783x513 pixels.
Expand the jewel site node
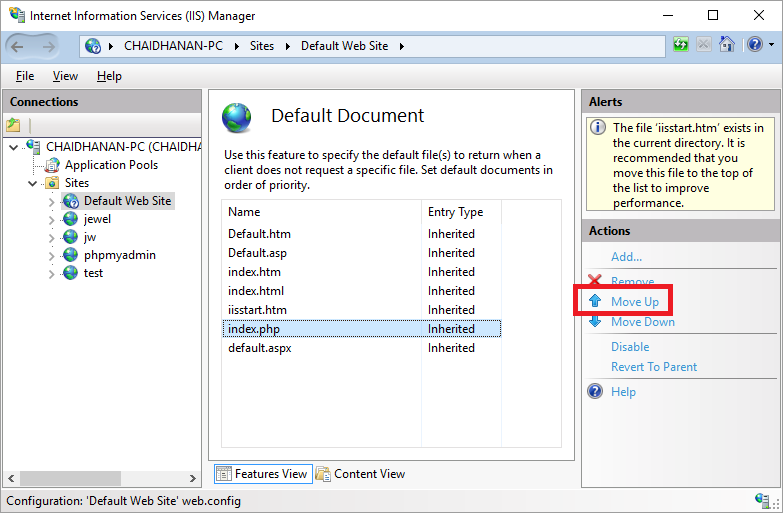click(x=51, y=220)
